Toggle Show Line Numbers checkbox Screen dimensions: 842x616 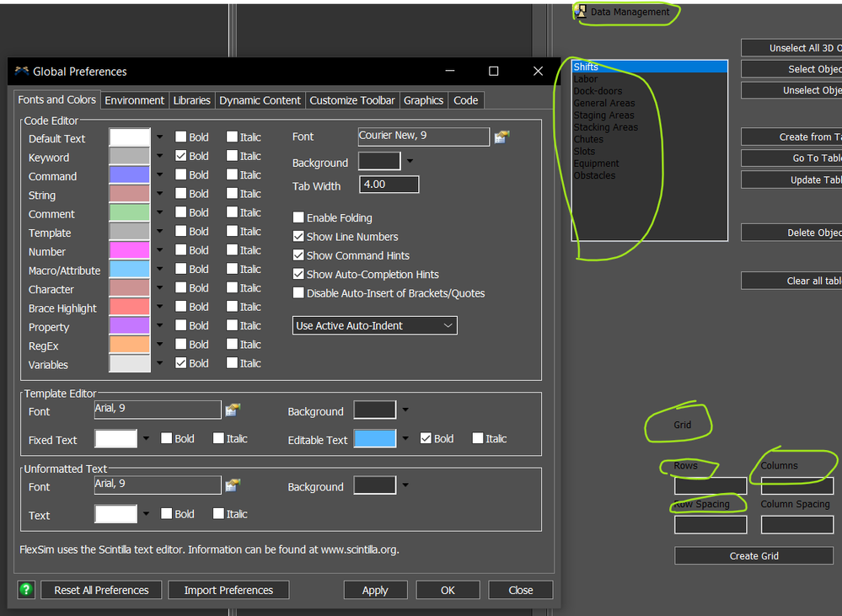(x=298, y=236)
